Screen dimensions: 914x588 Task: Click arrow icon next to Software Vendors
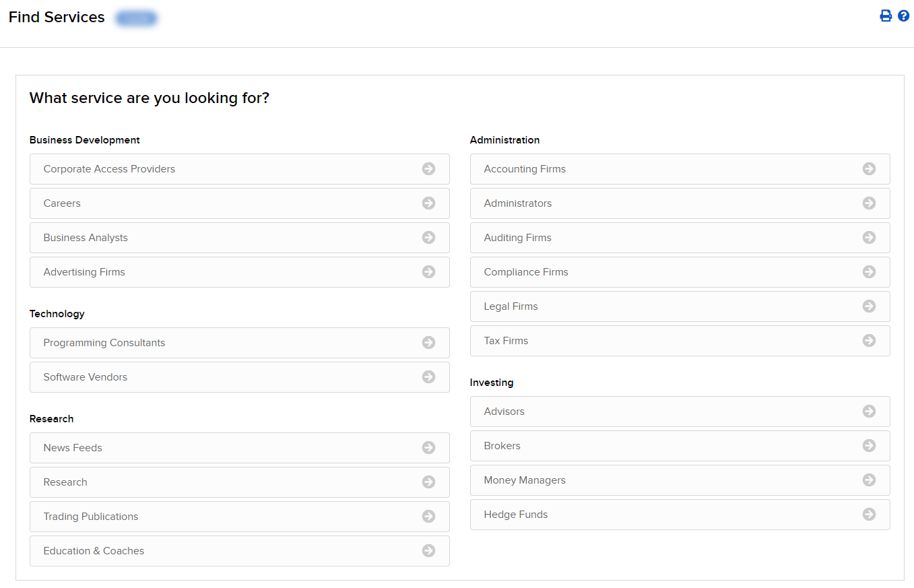(428, 377)
